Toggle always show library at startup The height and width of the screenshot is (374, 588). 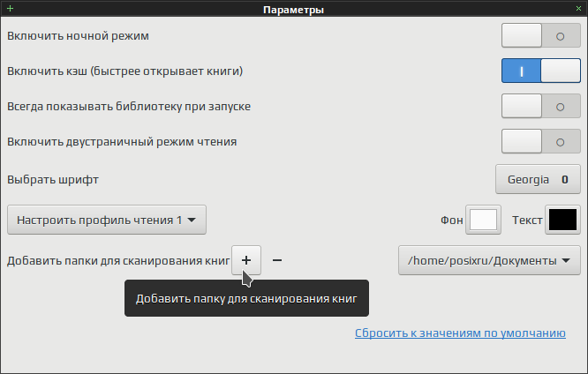540,106
